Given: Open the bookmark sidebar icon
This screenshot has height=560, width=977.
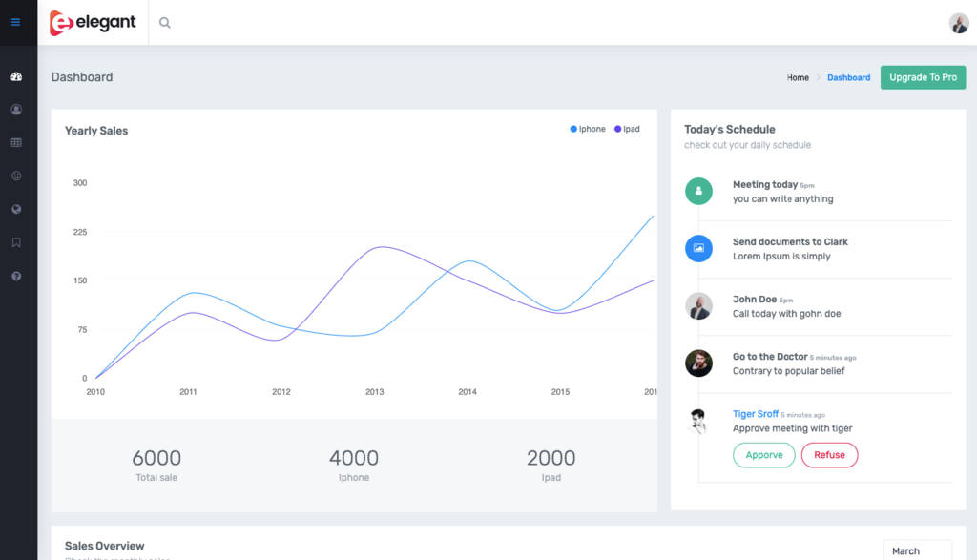Looking at the screenshot, I should pos(16,242).
